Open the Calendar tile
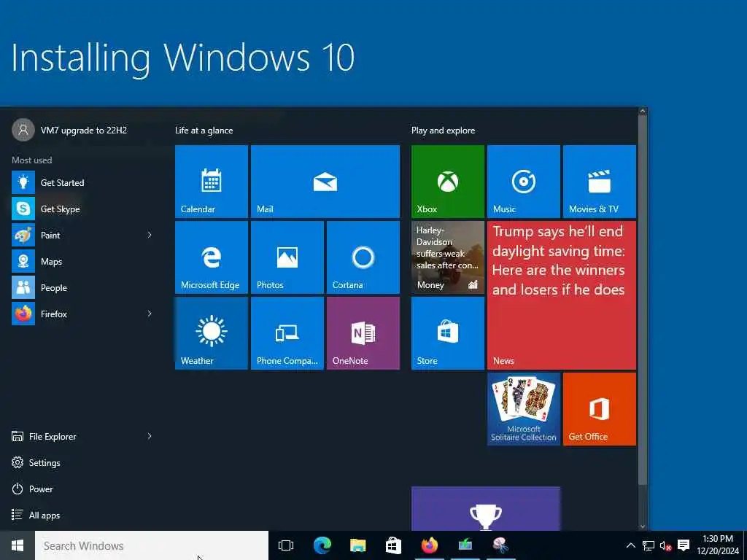747x560 pixels. [212, 182]
